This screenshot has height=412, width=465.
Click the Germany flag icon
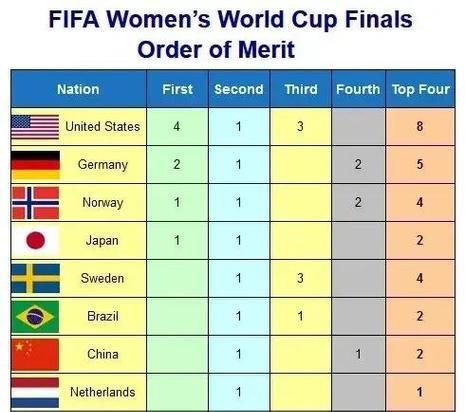(35, 165)
